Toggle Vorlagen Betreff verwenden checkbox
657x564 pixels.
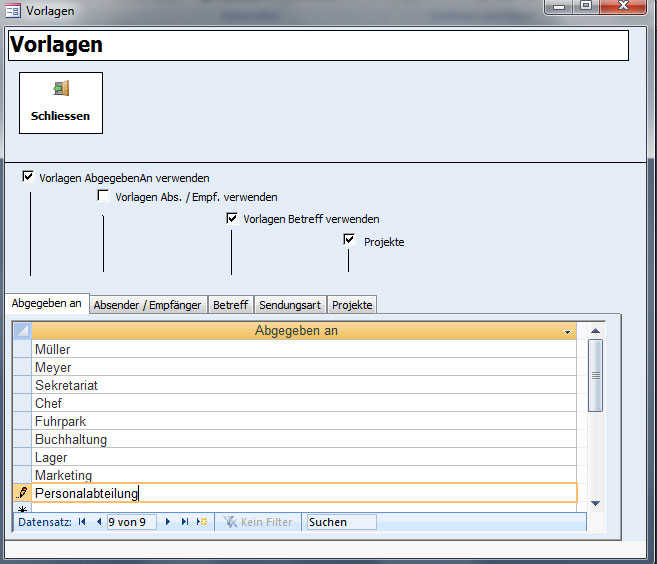tap(232, 218)
